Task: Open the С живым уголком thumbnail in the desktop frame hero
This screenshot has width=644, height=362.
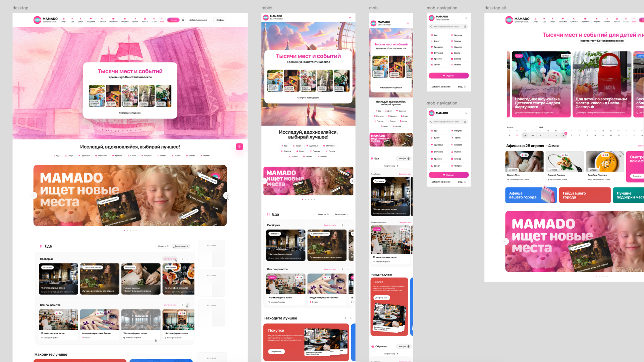Action: click(147, 96)
